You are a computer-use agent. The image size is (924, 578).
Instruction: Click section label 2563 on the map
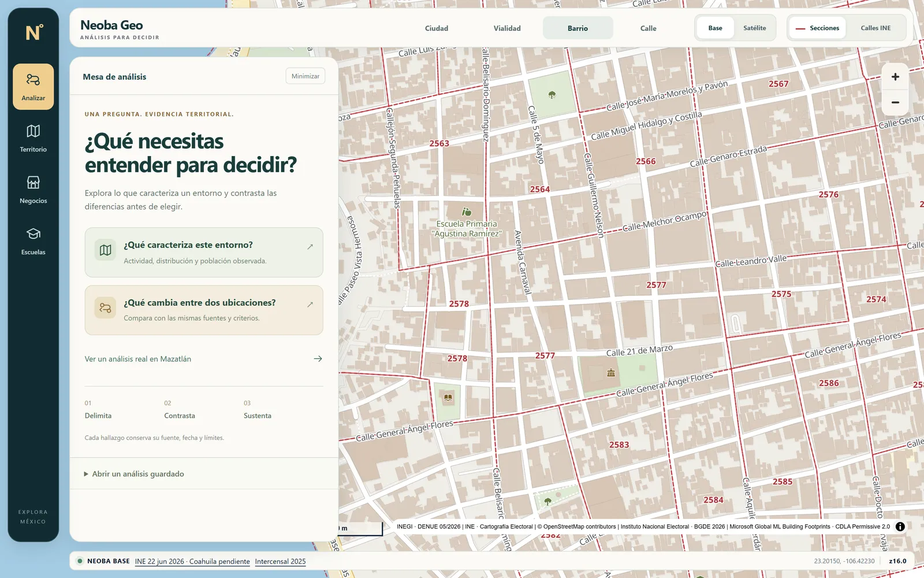[439, 143]
